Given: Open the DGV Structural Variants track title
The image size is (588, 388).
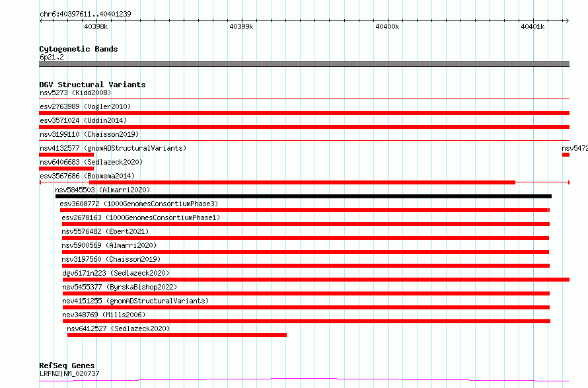Looking at the screenshot, I should (92, 85).
